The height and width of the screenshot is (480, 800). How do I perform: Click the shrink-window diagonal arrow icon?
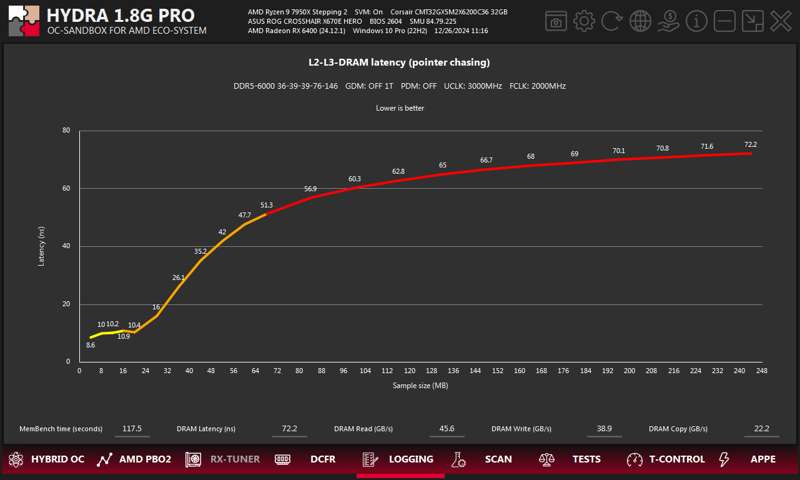753,22
